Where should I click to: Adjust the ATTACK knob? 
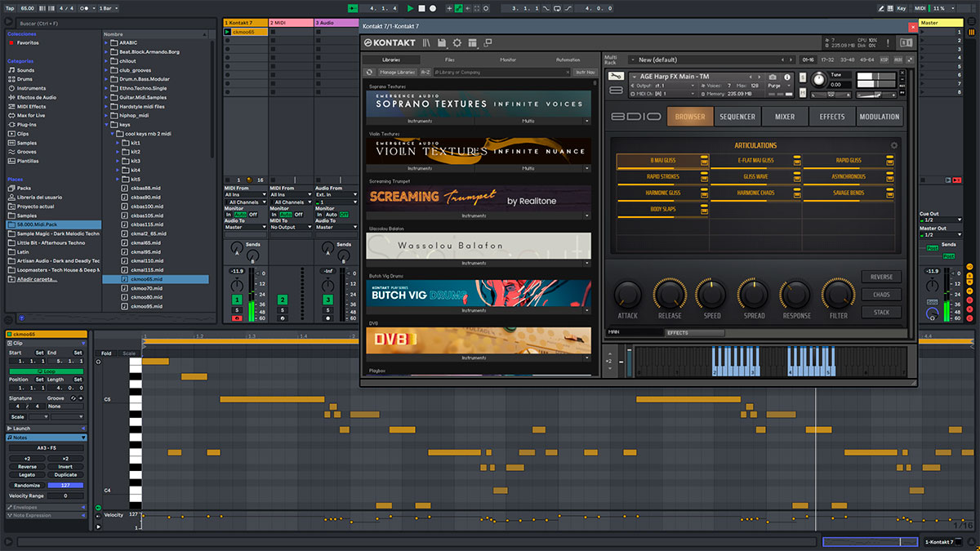click(627, 294)
